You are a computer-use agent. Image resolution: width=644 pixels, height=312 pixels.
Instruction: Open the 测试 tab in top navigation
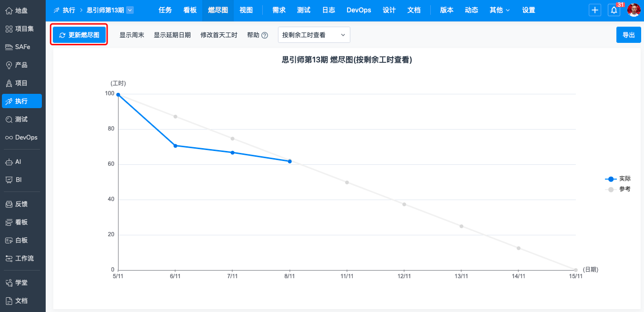click(304, 10)
